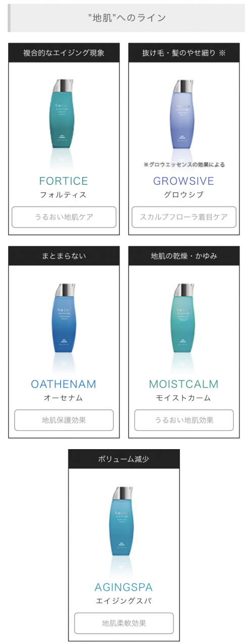Viewport: 252px width, 644px height.
Task: Click the FORTICE teal bottle image
Action: [x=64, y=114]
